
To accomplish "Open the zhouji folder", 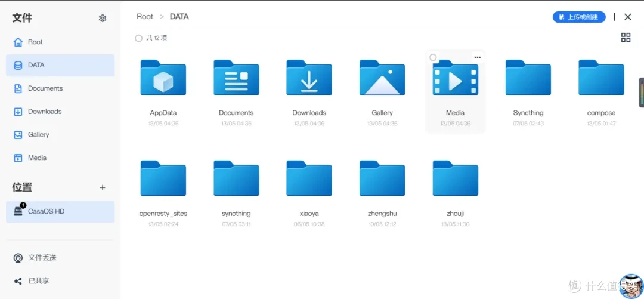I will (456, 178).
